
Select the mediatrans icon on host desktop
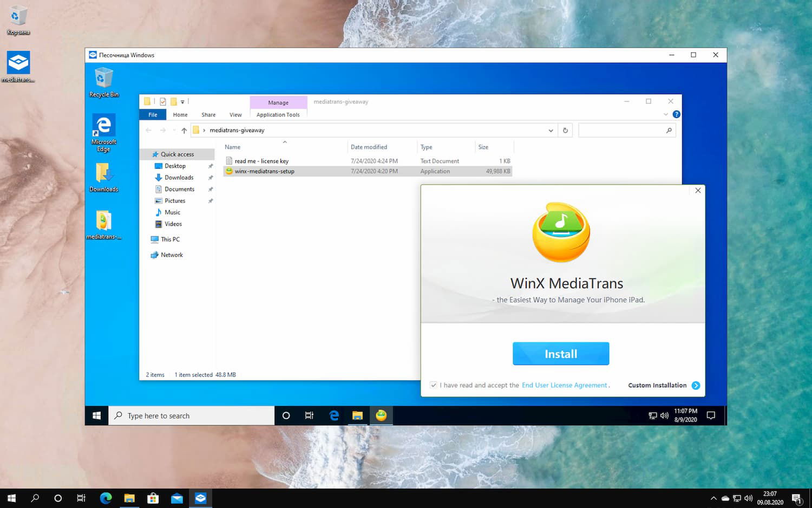(18, 67)
